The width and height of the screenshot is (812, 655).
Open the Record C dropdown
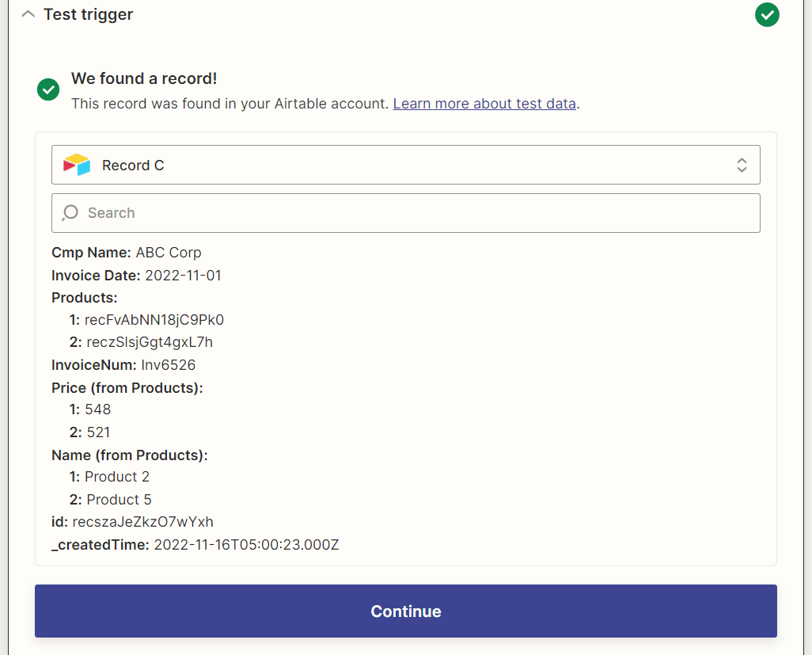406,164
